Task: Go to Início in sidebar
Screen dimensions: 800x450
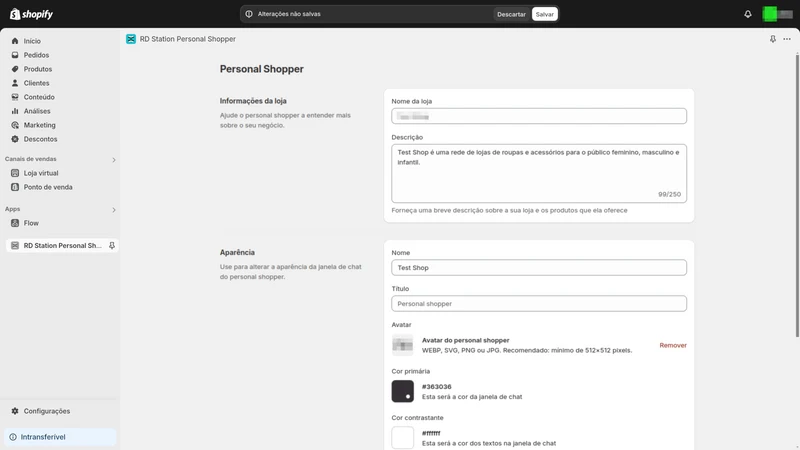Action: click(32, 41)
